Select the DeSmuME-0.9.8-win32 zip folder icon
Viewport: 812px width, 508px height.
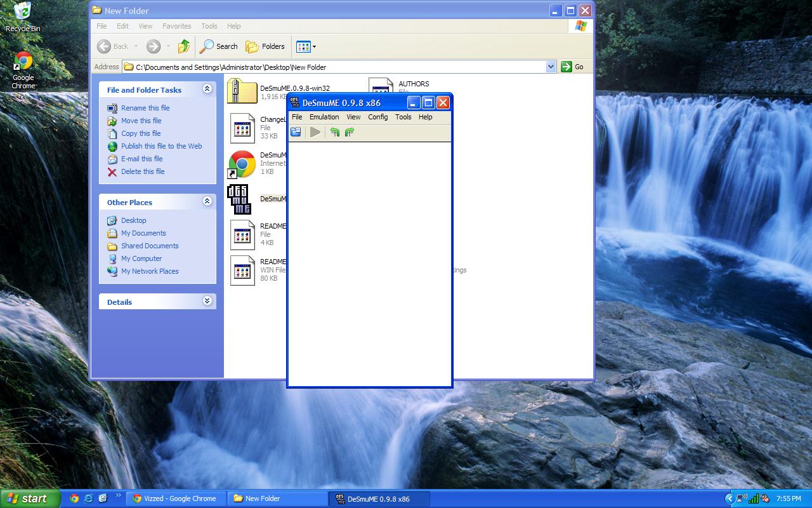click(242, 91)
